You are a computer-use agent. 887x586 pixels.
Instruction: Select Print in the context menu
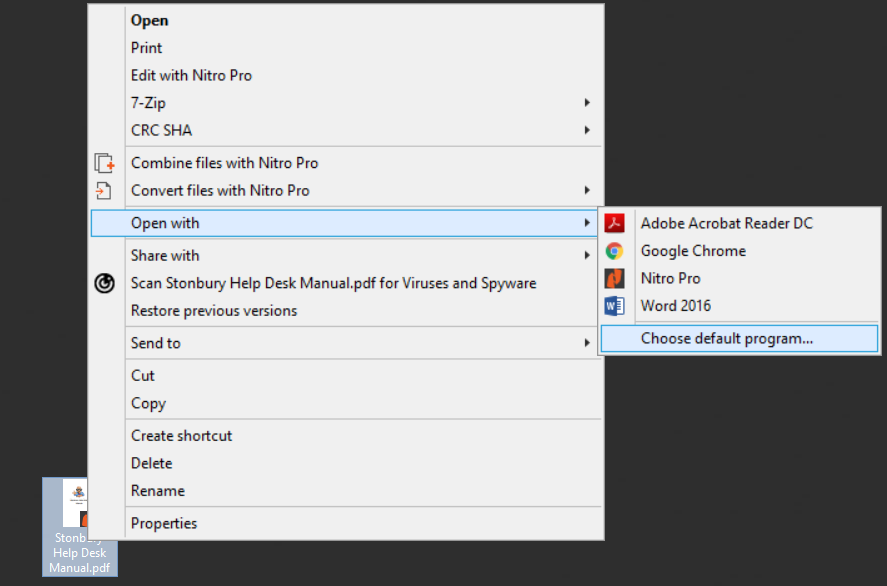click(x=346, y=48)
